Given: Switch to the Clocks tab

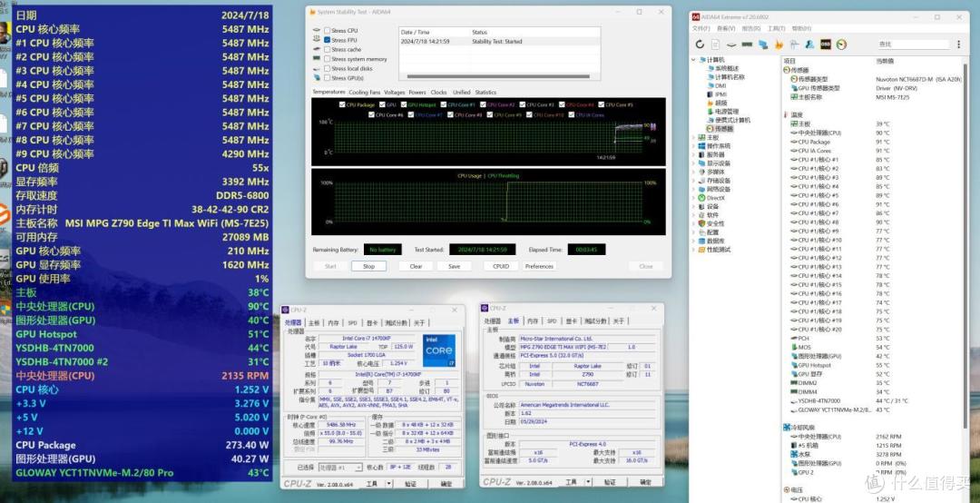Looking at the screenshot, I should (439, 92).
